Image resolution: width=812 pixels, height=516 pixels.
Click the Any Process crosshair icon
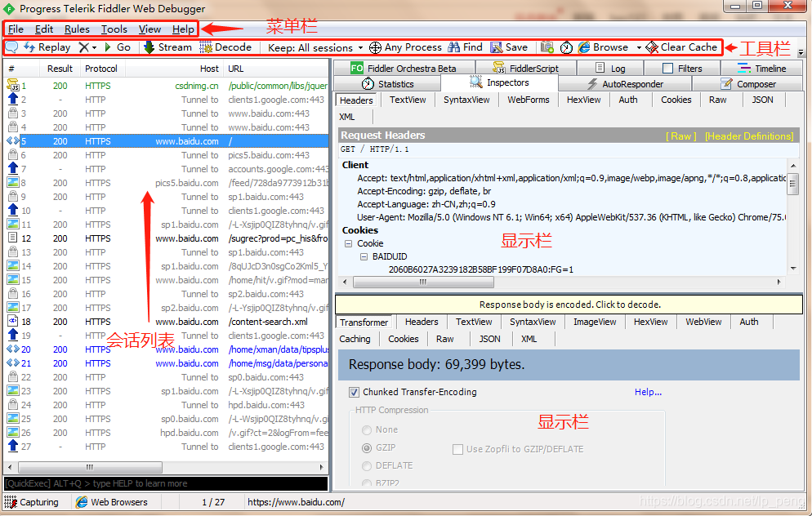[375, 47]
